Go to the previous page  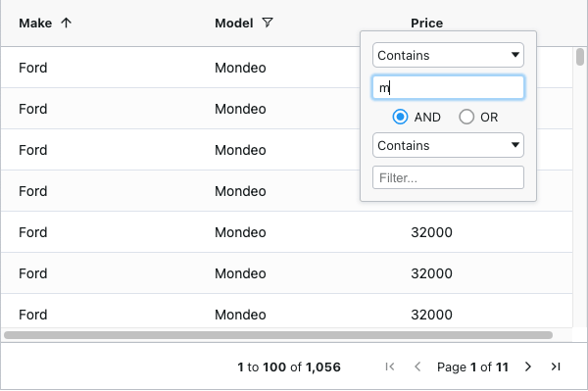(417, 367)
